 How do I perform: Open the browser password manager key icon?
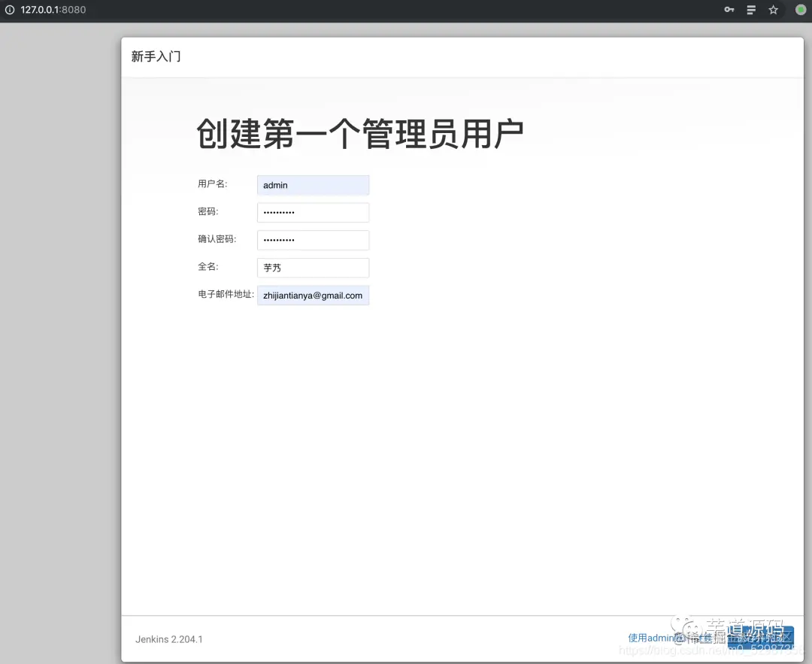tap(728, 10)
